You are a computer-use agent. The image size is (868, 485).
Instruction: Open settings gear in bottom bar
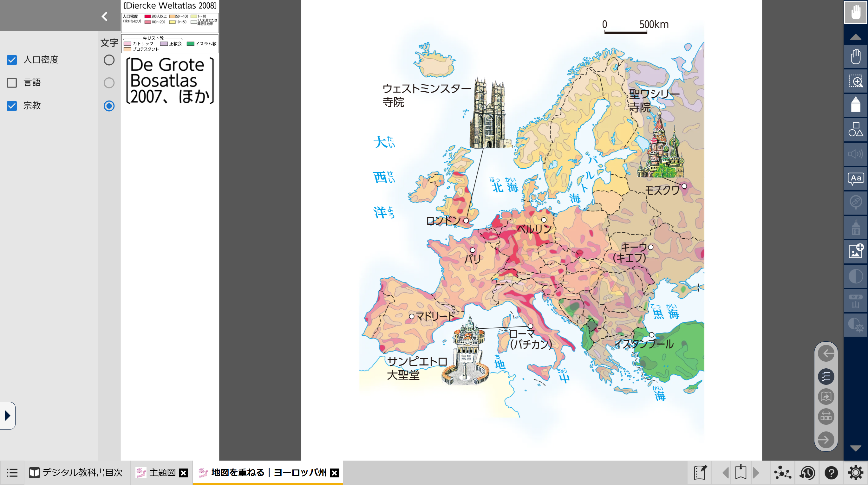coord(856,473)
